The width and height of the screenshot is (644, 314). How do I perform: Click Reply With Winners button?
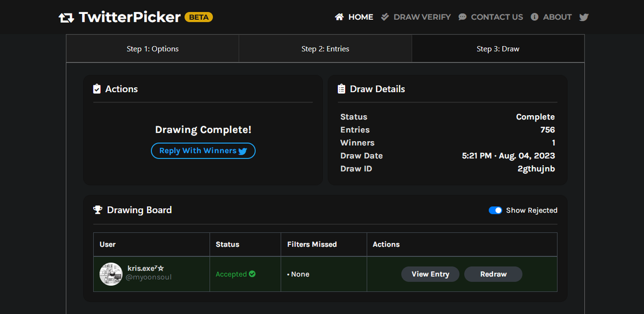pyautogui.click(x=203, y=151)
